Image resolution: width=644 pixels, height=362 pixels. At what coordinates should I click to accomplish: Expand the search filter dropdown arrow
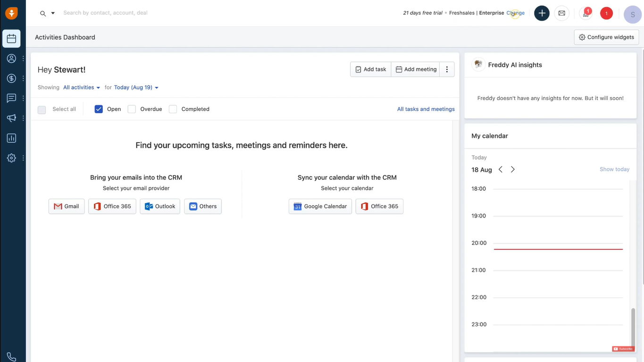(x=53, y=13)
